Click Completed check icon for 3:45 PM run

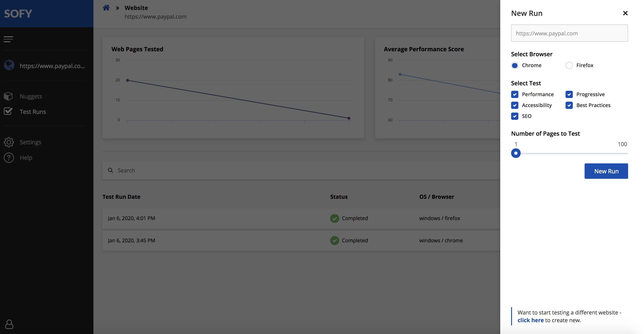click(334, 241)
